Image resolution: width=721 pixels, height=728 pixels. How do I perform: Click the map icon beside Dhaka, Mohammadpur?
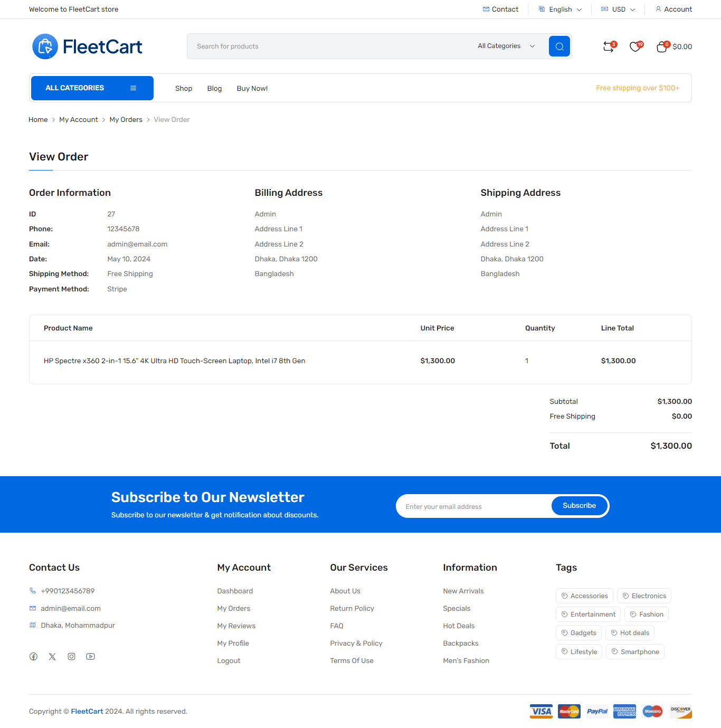(x=33, y=625)
